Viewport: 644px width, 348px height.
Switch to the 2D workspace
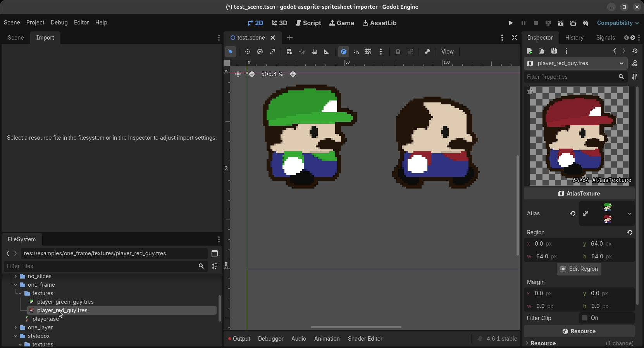click(x=255, y=23)
